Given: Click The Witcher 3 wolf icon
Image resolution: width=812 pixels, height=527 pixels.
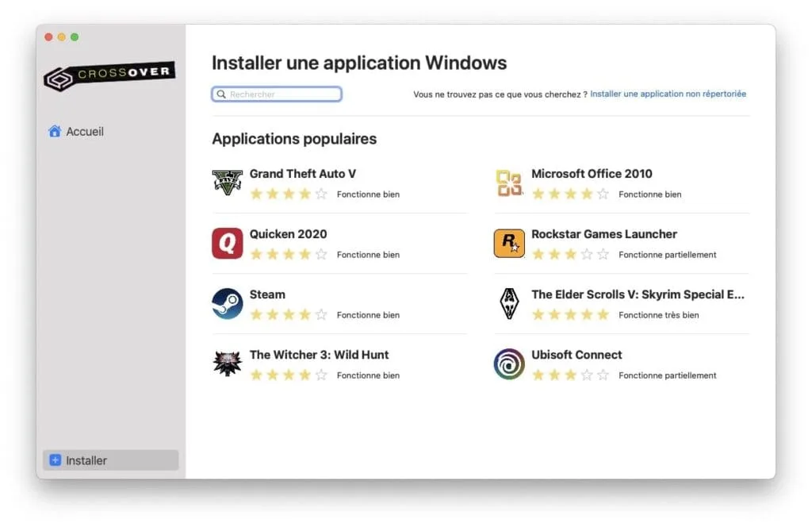Looking at the screenshot, I should (227, 364).
